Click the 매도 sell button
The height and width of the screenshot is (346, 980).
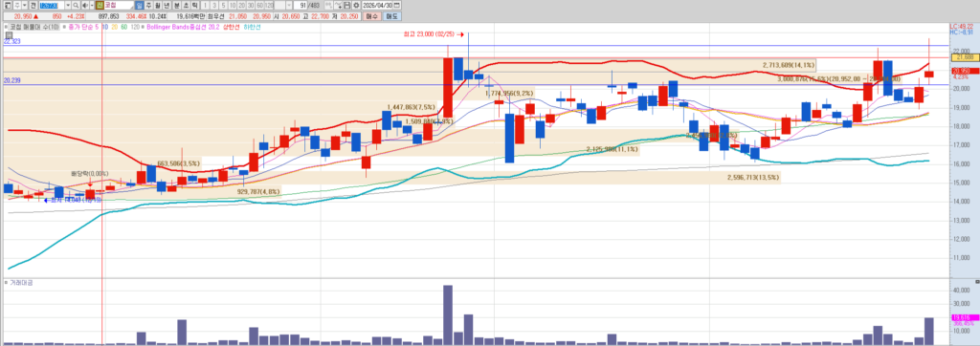pyautogui.click(x=391, y=16)
